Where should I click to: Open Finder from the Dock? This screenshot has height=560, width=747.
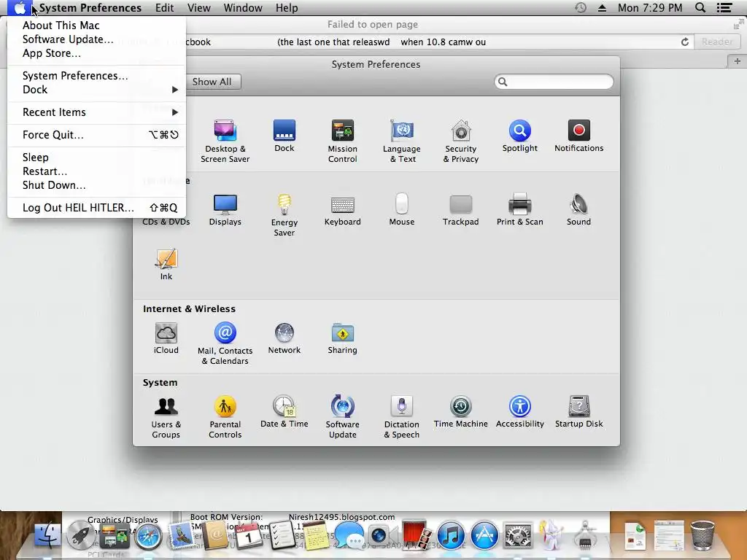(47, 536)
